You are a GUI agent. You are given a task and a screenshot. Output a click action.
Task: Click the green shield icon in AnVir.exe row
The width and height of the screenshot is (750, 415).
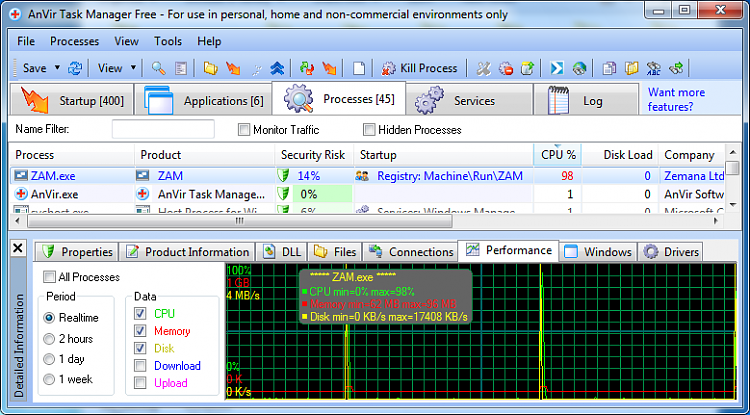pos(283,194)
